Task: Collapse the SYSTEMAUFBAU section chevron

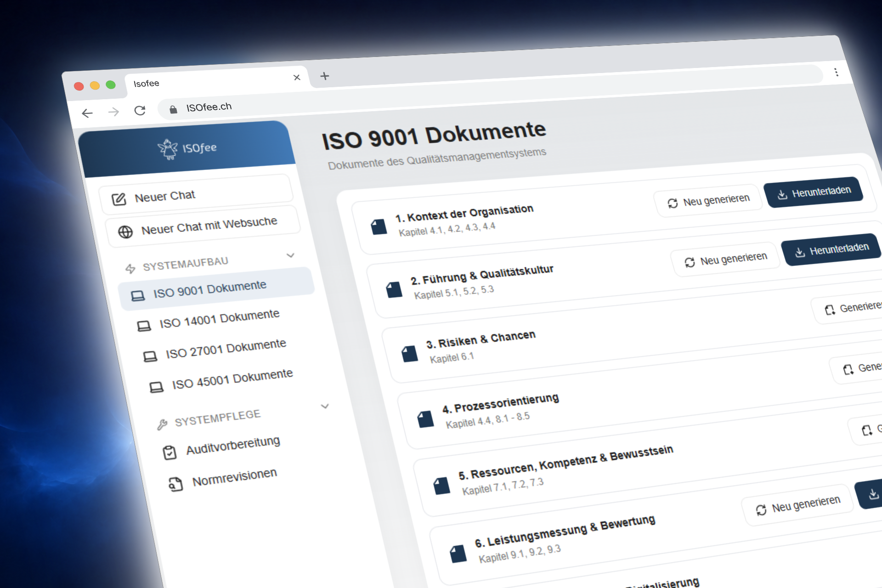Action: click(x=290, y=255)
